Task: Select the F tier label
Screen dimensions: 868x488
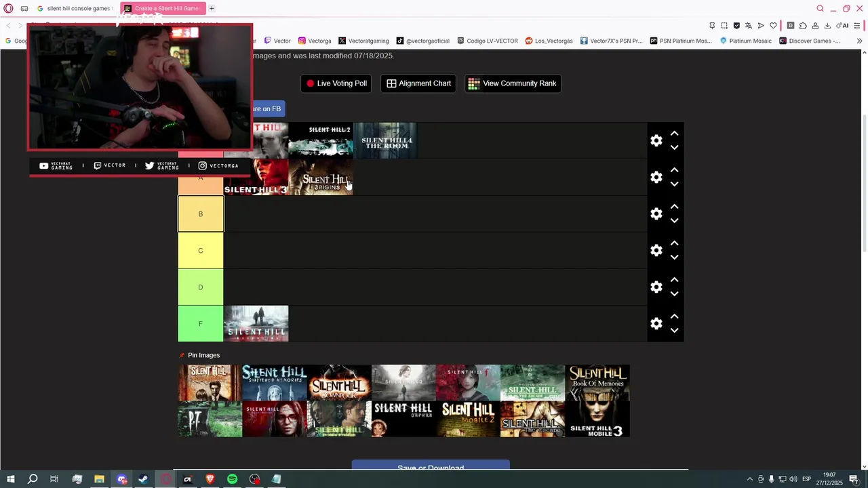Action: click(x=201, y=323)
